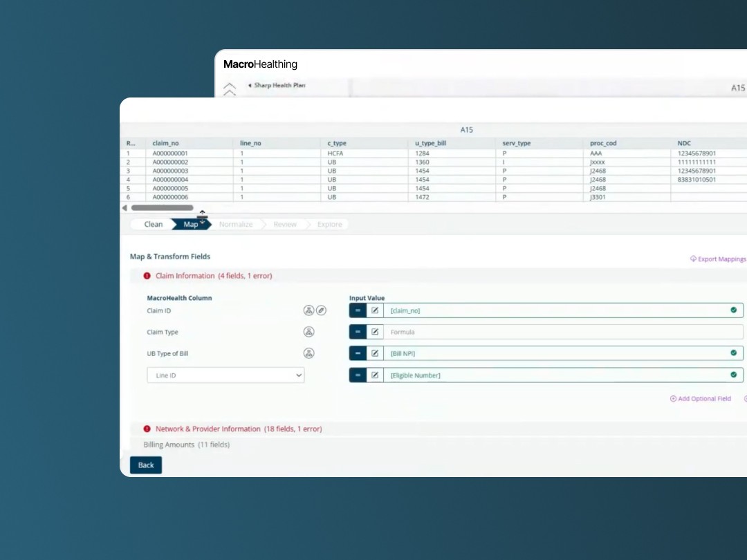
Task: Click the MacroHealthing logo
Action: pyautogui.click(x=260, y=64)
